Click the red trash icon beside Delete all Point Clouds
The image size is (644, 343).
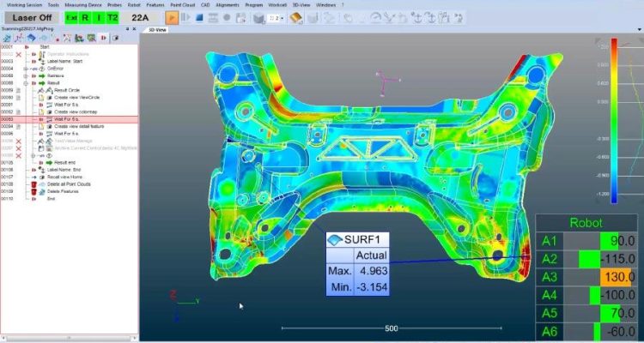tap(34, 184)
